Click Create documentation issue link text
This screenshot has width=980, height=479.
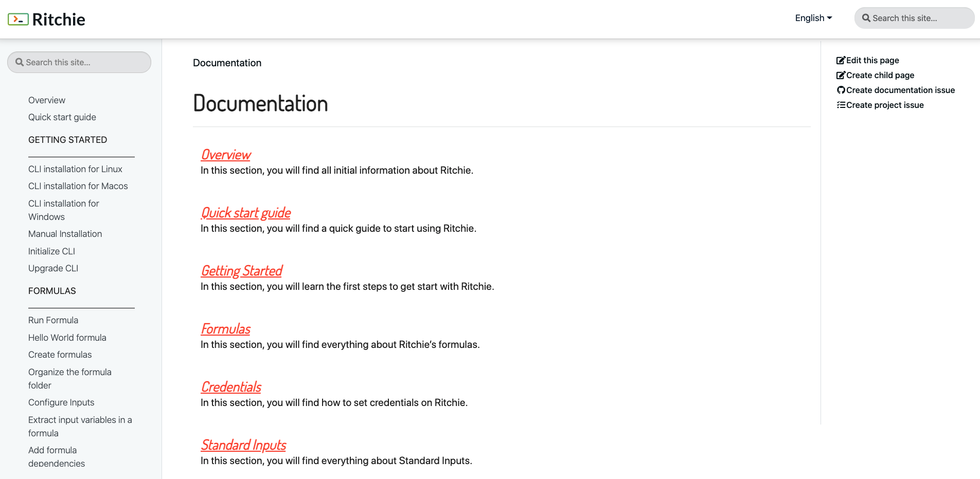click(x=900, y=90)
